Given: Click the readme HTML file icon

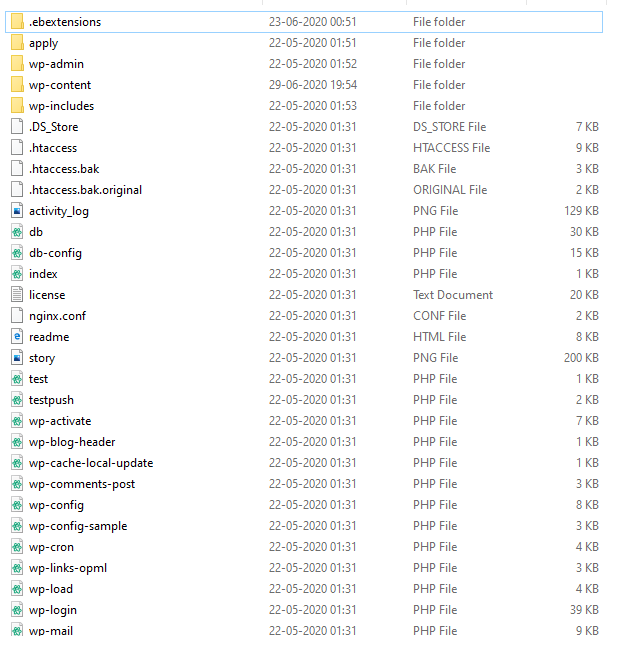Looking at the screenshot, I should 17,336.
